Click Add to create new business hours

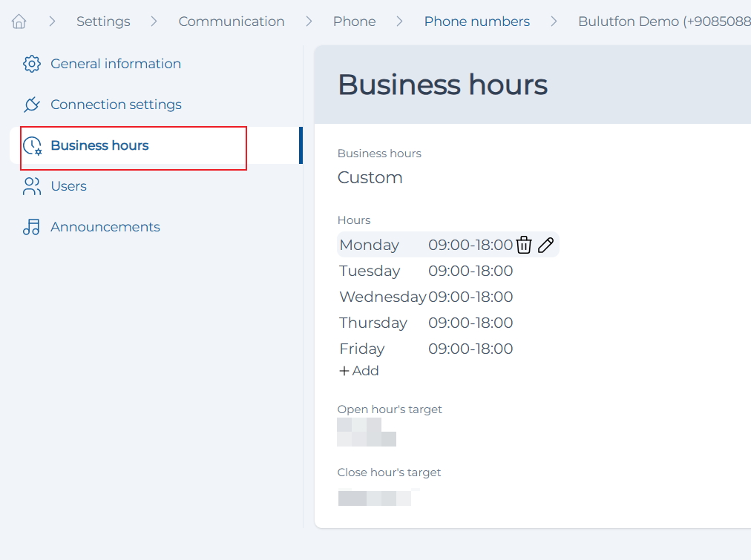click(358, 370)
